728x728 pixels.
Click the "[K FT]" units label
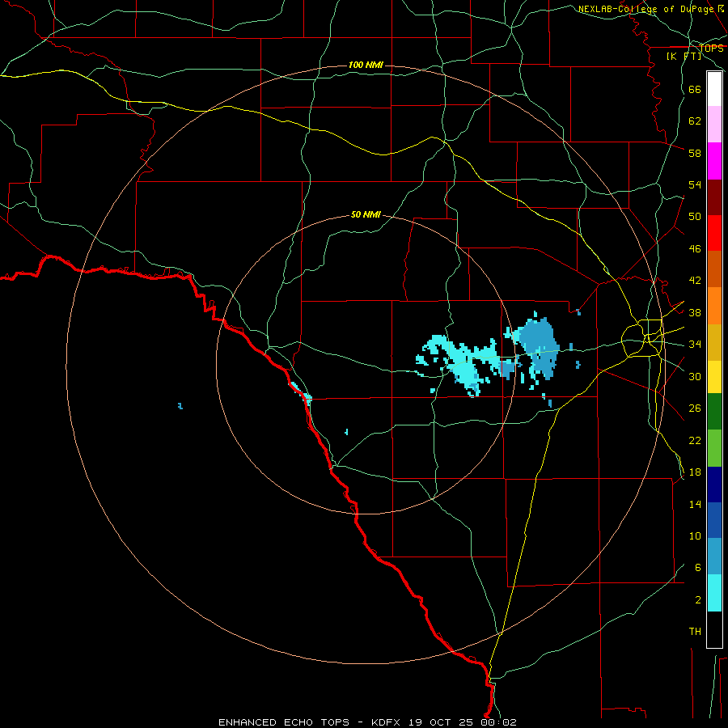pyautogui.click(x=684, y=56)
